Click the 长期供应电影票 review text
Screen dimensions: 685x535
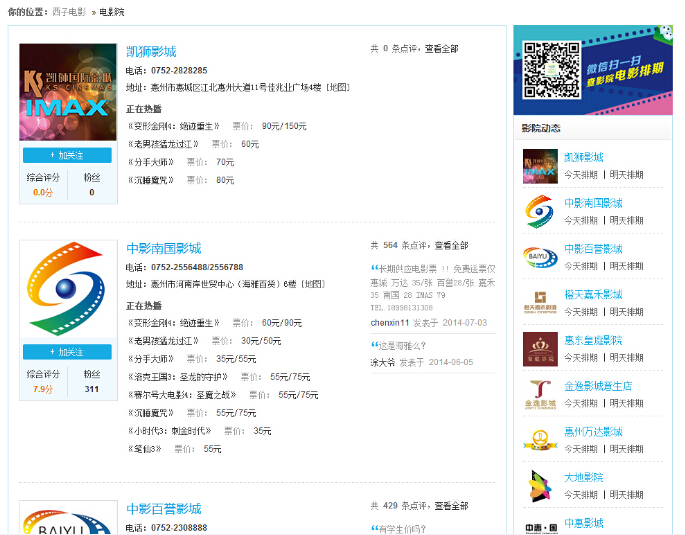coord(433,288)
